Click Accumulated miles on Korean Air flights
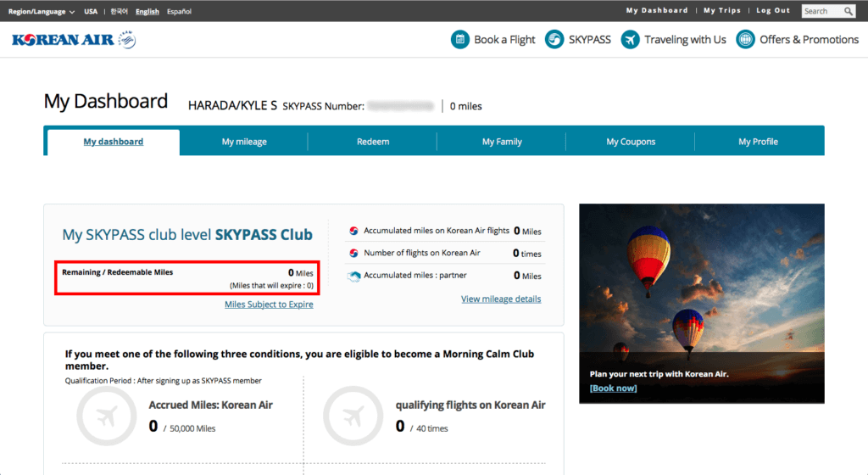Viewport: 868px width, 475px height. pos(437,231)
